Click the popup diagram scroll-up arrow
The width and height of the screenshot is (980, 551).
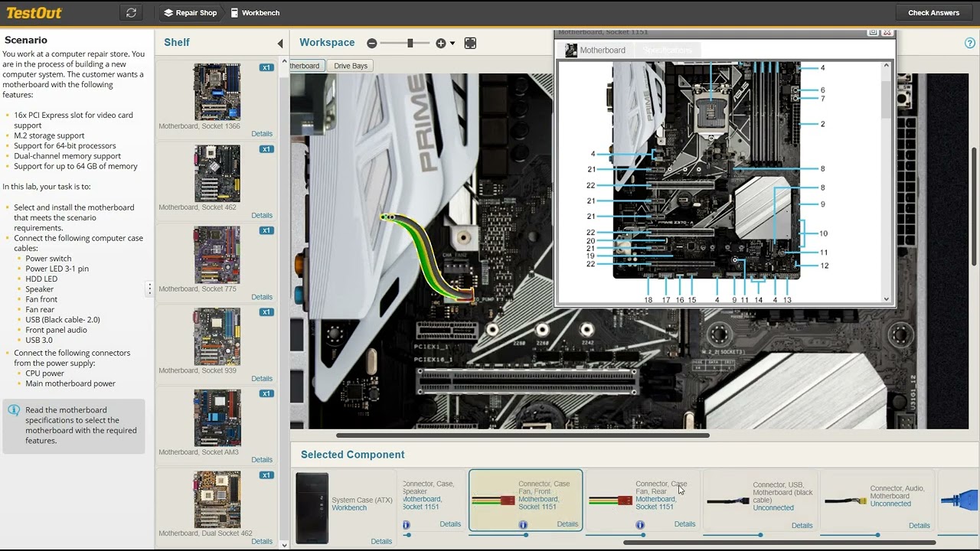point(887,66)
